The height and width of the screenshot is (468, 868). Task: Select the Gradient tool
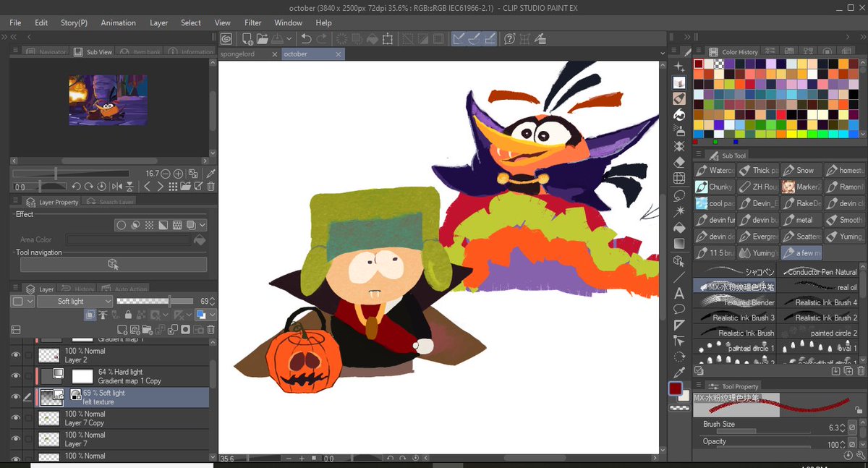tap(679, 244)
